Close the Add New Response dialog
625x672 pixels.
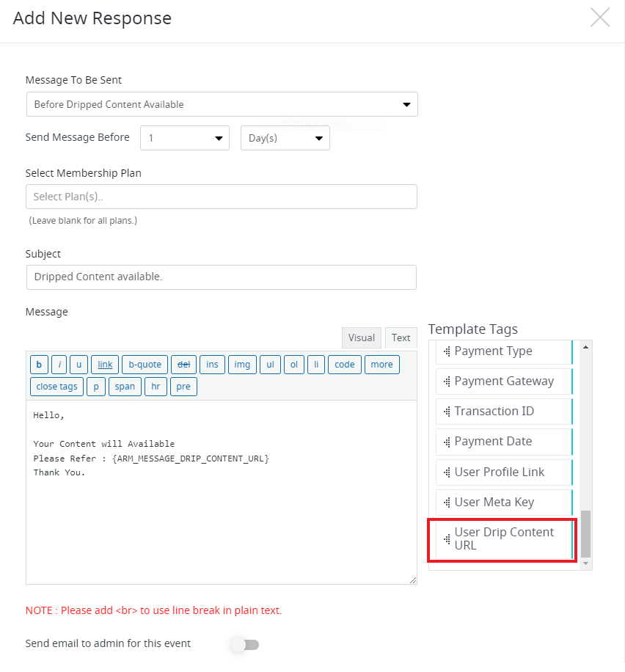600,18
